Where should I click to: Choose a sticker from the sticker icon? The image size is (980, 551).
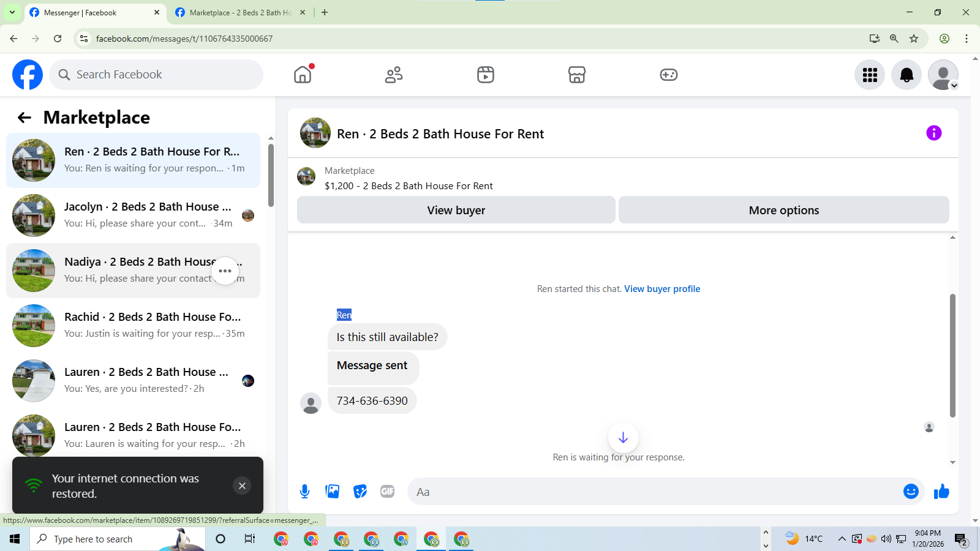coord(360,492)
